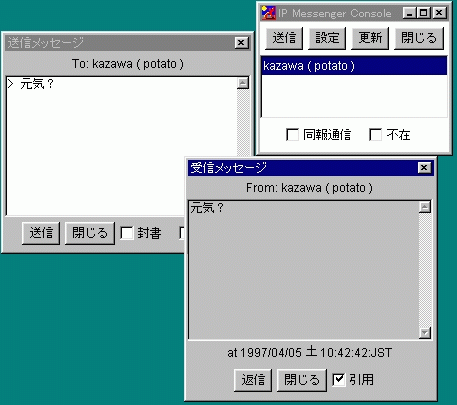The width and height of the screenshot is (457, 405).
Task: Maximize the IP Messenger Console window
Action: [424, 13]
